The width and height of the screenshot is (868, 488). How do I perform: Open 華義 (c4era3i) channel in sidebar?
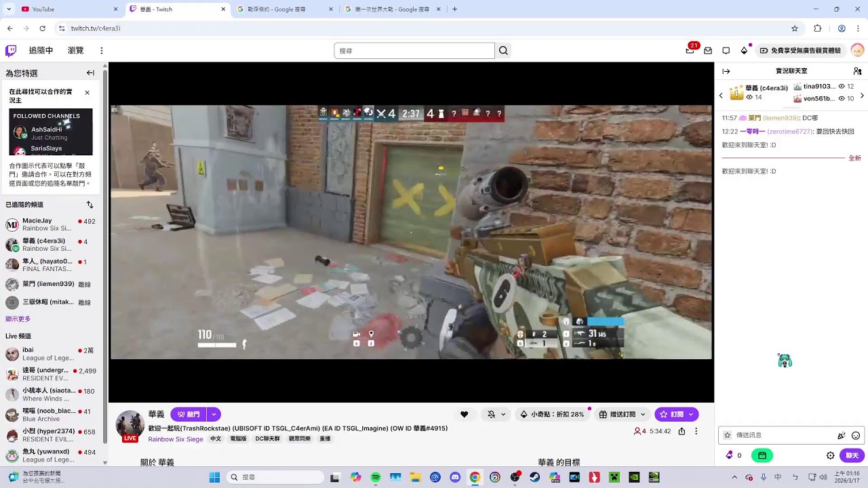(x=52, y=245)
